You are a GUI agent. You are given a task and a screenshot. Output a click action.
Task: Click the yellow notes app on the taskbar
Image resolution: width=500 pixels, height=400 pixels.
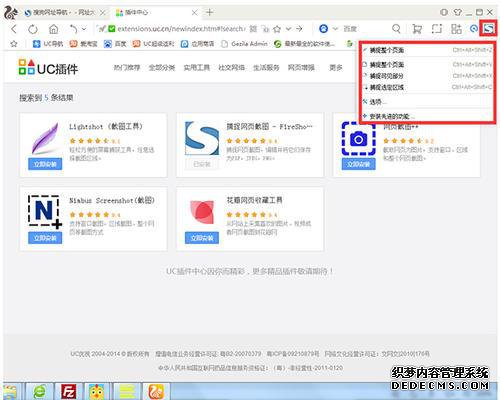coord(127,391)
